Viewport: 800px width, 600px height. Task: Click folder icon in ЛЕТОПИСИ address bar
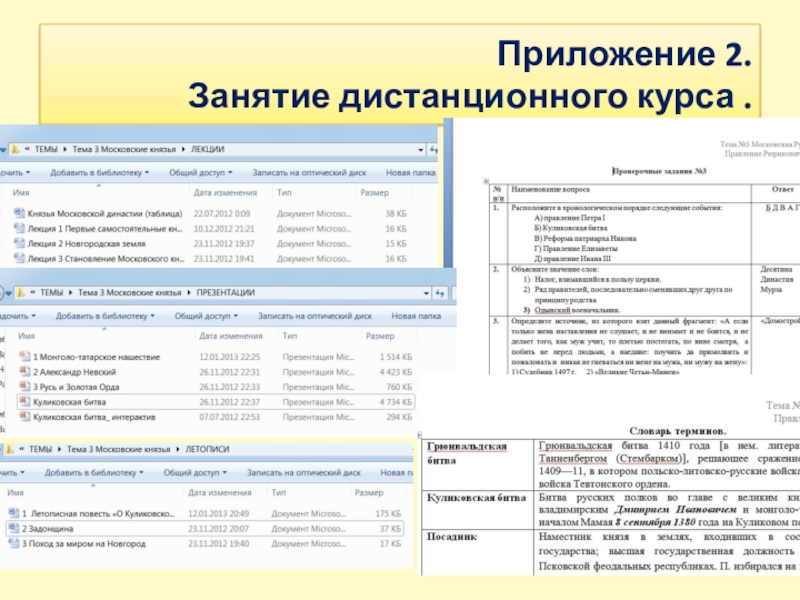(x=10, y=449)
